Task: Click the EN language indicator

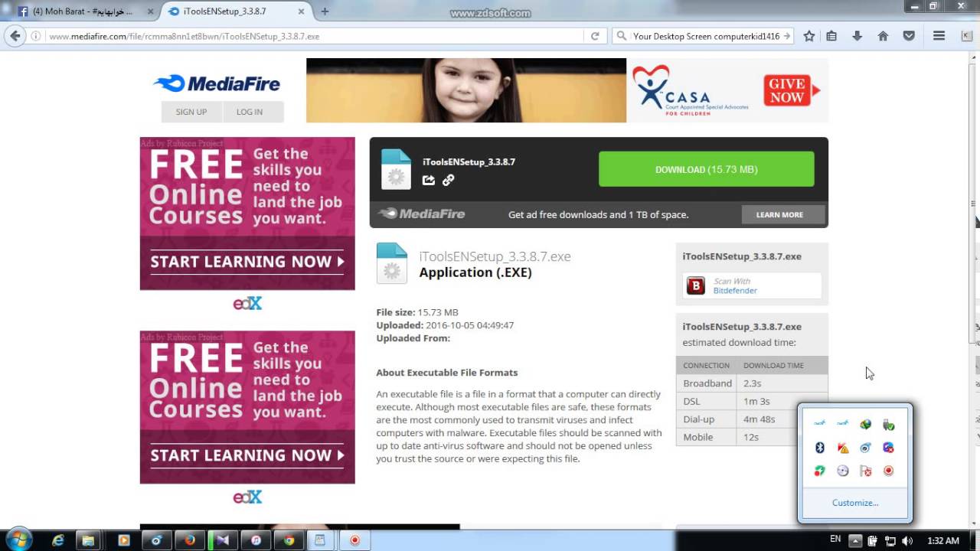Action: coord(835,540)
